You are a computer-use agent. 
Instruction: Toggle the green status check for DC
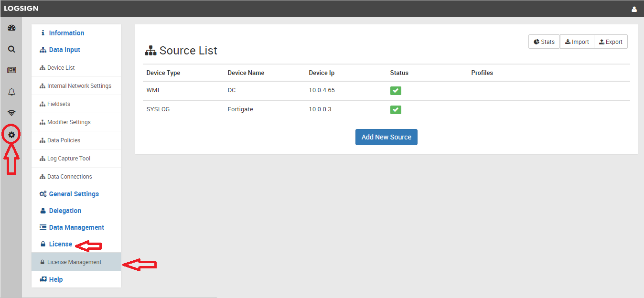point(396,91)
